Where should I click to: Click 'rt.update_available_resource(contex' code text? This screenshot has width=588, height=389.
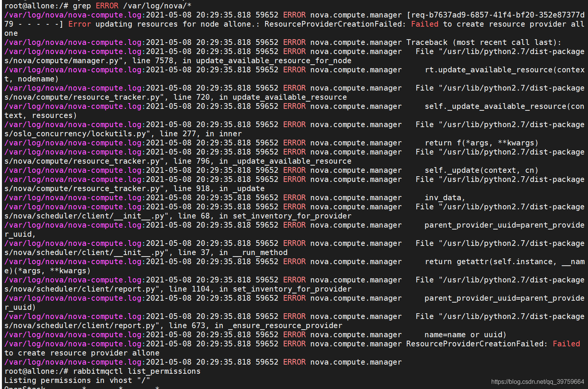coord(505,70)
